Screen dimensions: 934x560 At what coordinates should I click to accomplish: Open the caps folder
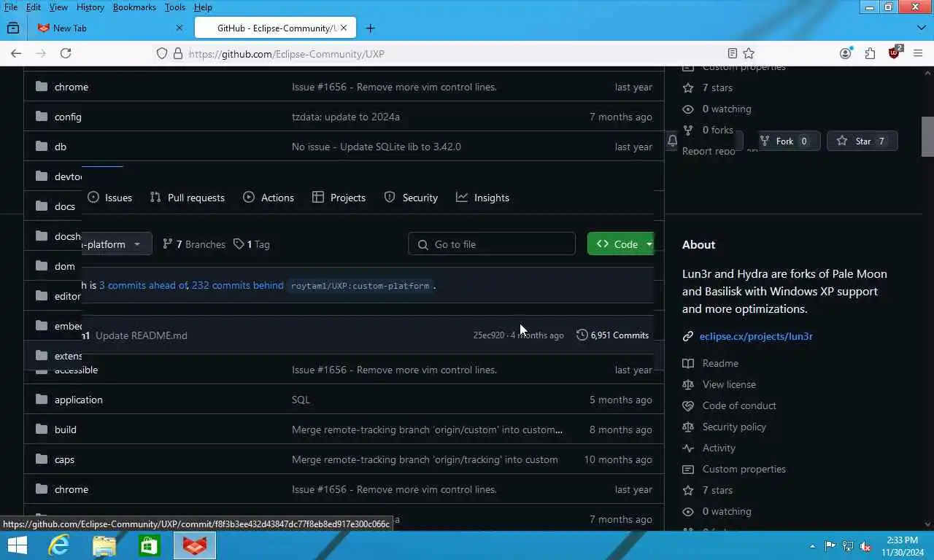pyautogui.click(x=64, y=459)
